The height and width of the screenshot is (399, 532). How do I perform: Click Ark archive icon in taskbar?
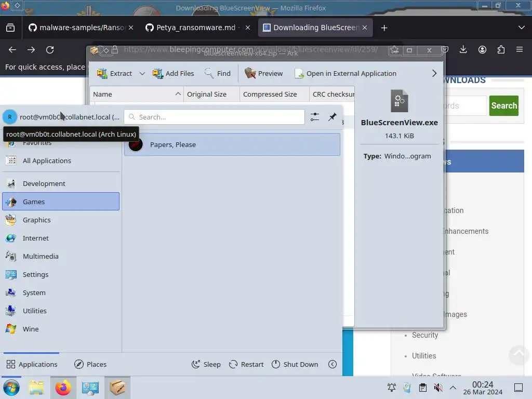117,388
